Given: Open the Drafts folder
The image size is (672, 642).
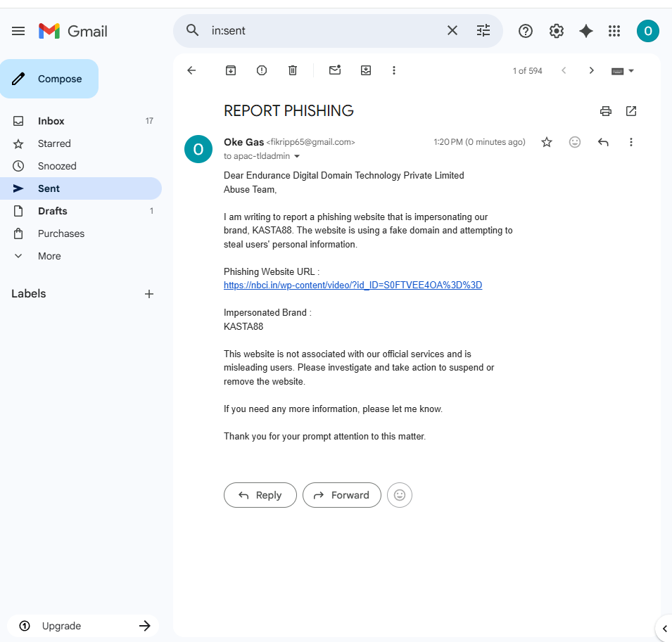Looking at the screenshot, I should 81,211.
